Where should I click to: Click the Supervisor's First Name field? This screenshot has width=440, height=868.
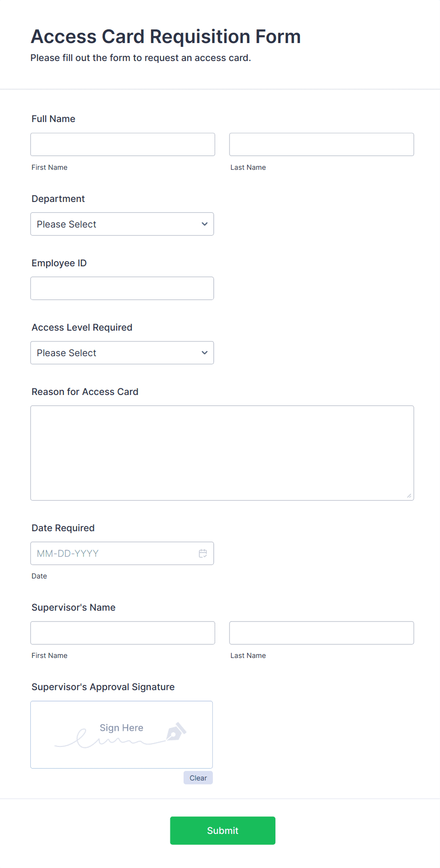tap(123, 632)
